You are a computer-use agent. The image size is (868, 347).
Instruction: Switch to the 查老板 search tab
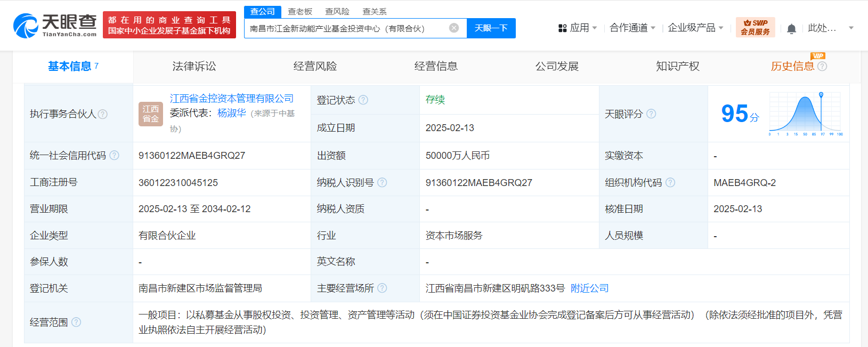point(300,12)
